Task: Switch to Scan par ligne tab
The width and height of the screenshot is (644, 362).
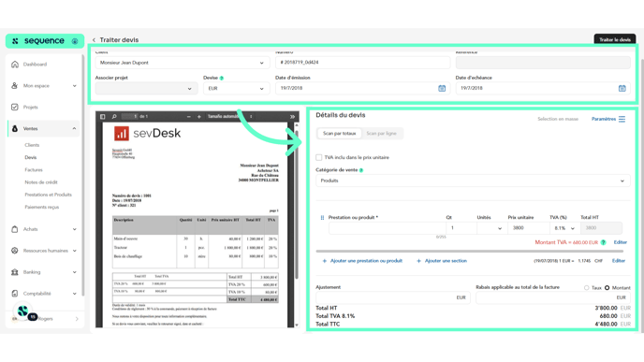Action: (x=381, y=134)
